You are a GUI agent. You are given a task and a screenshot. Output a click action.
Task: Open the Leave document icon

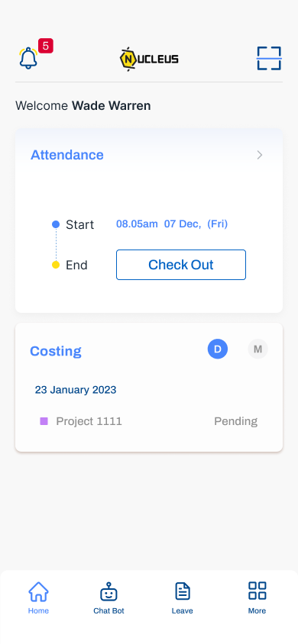click(x=183, y=592)
